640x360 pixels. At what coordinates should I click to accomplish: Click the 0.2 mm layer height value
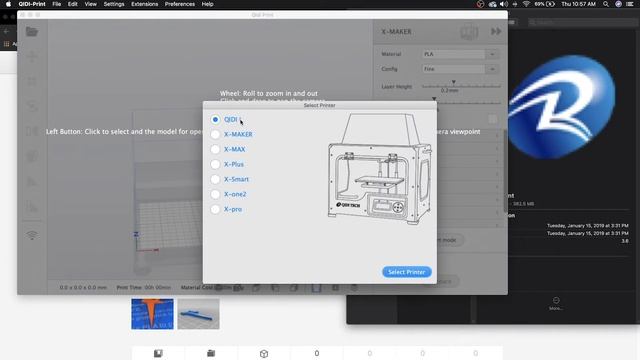449,90
